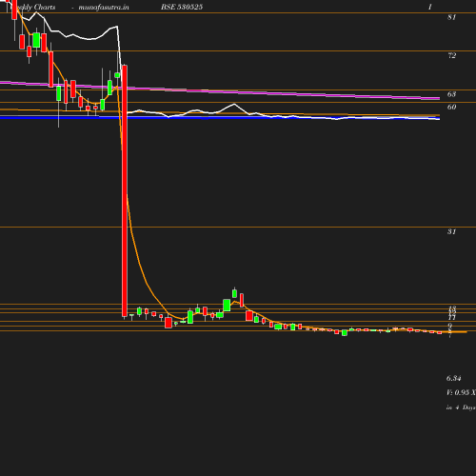Click the 'in 4 Days' text
Screen dimensions: 476x476
461,407
